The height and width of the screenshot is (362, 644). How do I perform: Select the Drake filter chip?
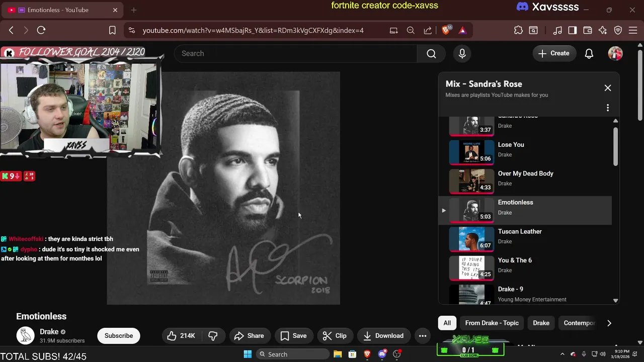coord(541,323)
